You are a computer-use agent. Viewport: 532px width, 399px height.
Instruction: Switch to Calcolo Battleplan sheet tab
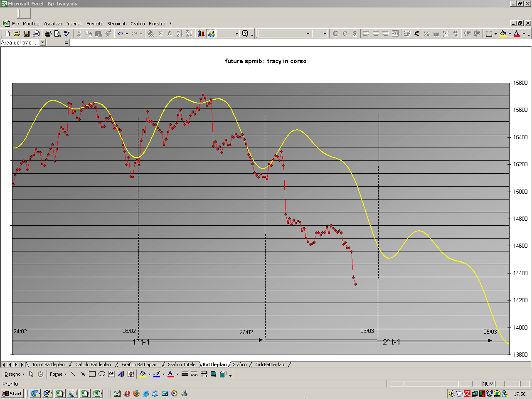point(93,365)
